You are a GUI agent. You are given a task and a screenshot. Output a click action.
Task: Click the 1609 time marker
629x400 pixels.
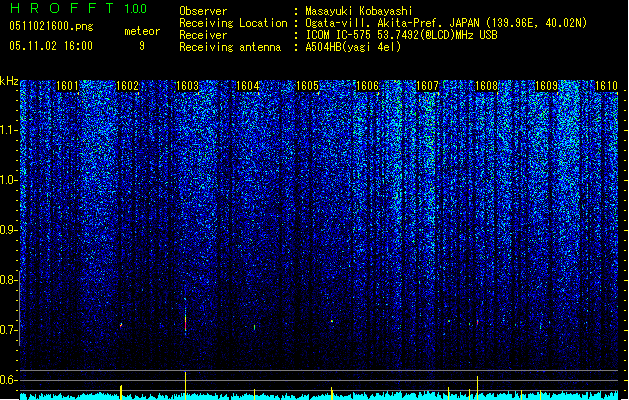pos(547,86)
